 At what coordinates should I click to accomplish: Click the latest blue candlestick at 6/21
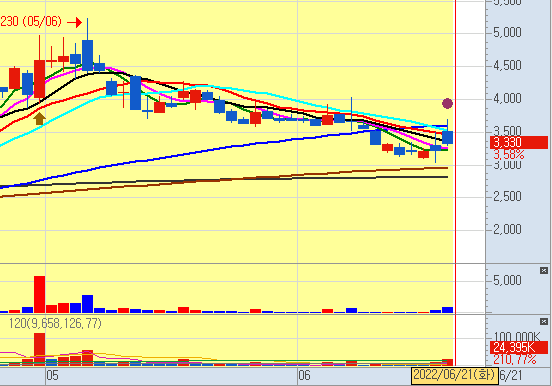tap(447, 137)
